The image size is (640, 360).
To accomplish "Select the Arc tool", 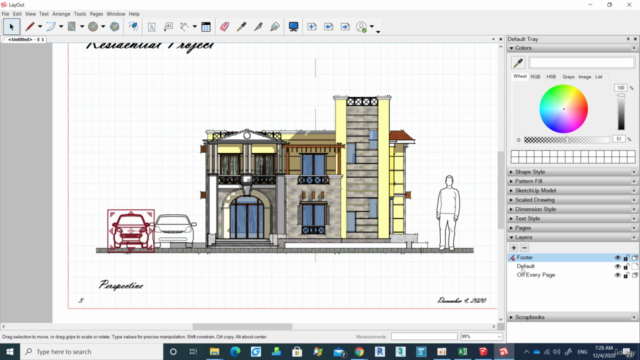I will [x=51, y=27].
